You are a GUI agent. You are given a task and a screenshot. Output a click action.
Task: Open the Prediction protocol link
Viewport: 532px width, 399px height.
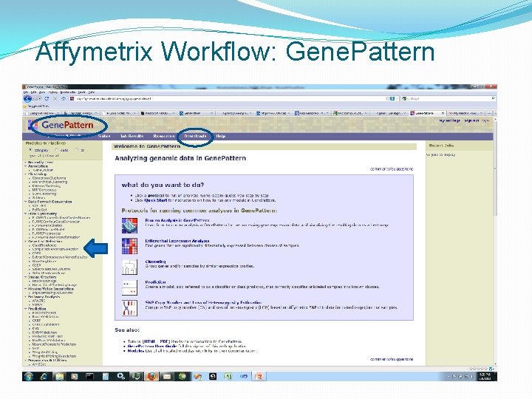155,282
